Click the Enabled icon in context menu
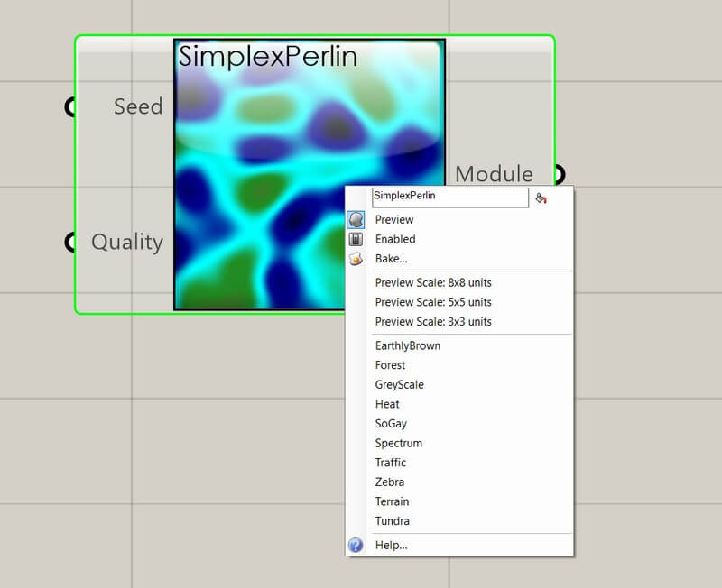Image resolution: width=722 pixels, height=588 pixels. coord(356,239)
